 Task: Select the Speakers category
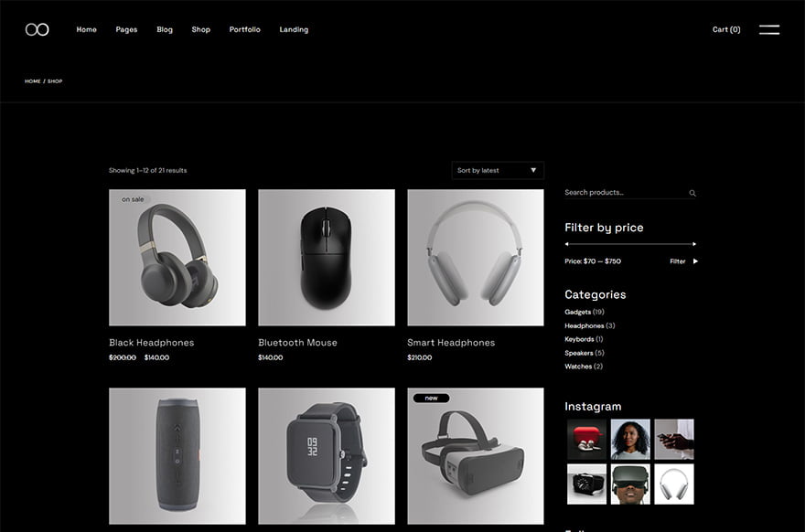[x=578, y=353]
